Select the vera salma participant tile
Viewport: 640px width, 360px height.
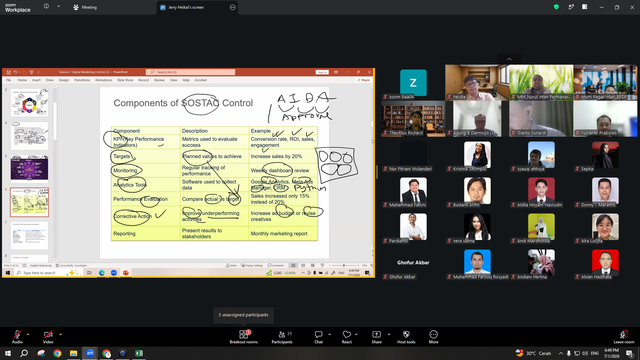point(477,227)
